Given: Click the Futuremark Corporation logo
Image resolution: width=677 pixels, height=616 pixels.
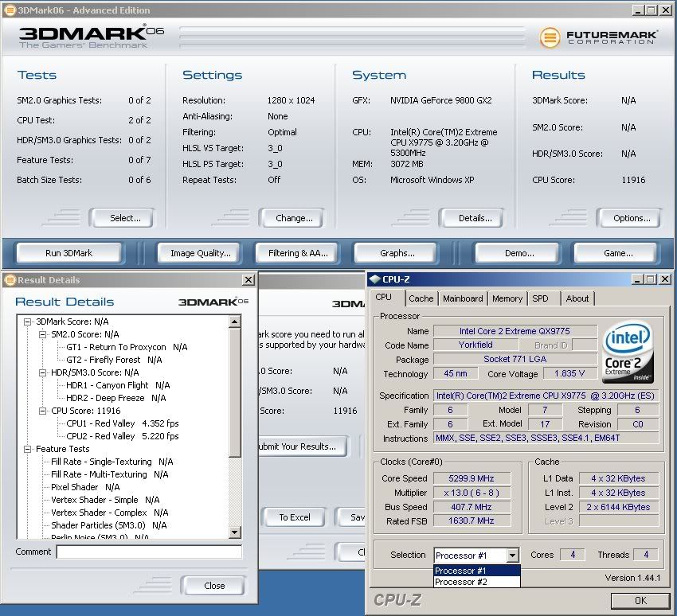Looking at the screenshot, I should tap(598, 37).
